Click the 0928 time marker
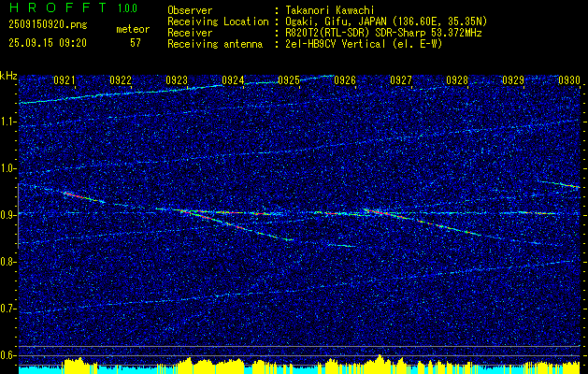The width and height of the screenshot is (588, 374). [457, 80]
